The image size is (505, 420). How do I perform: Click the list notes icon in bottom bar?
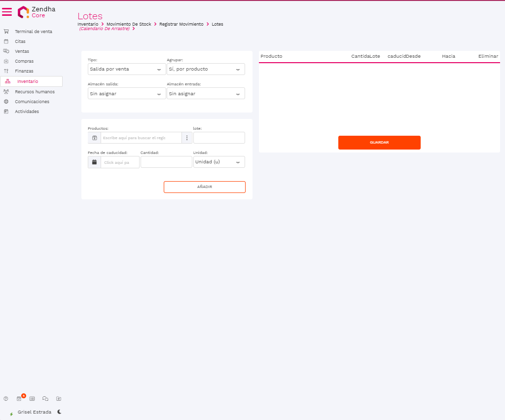32,398
